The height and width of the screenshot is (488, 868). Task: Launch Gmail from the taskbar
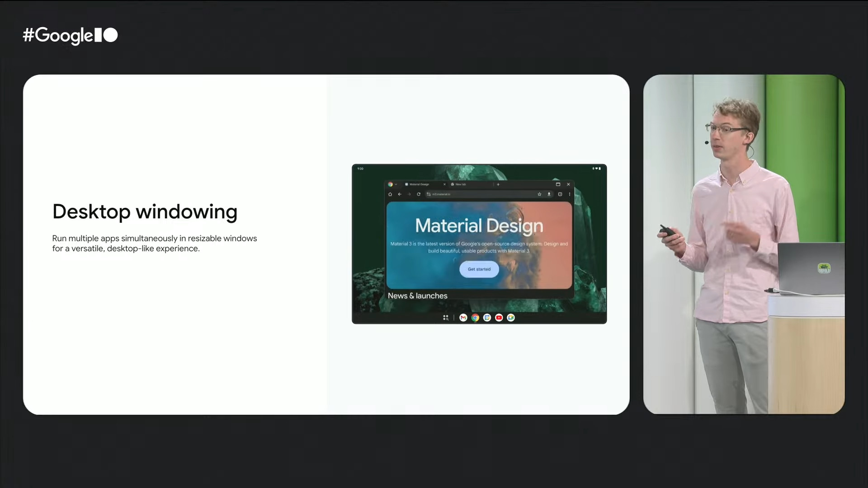tap(463, 318)
